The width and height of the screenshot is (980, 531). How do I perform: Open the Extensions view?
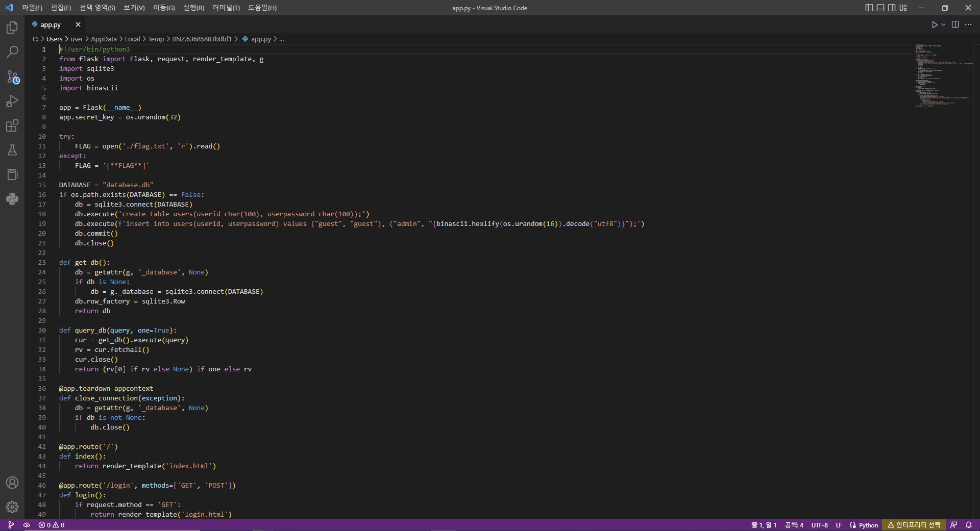tap(12, 125)
